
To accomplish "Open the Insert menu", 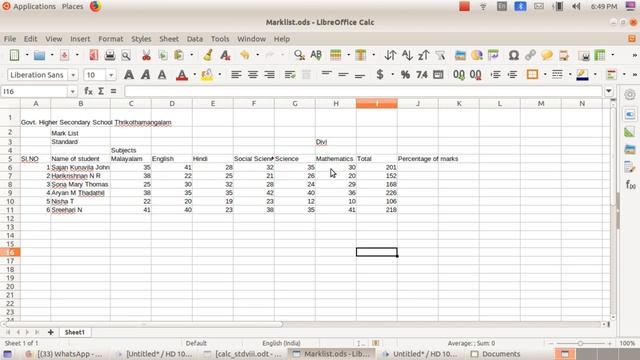I will (x=80, y=39).
